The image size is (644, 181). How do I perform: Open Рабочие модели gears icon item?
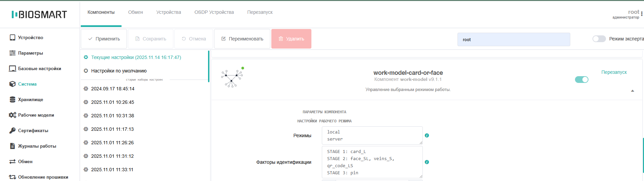click(x=12, y=115)
